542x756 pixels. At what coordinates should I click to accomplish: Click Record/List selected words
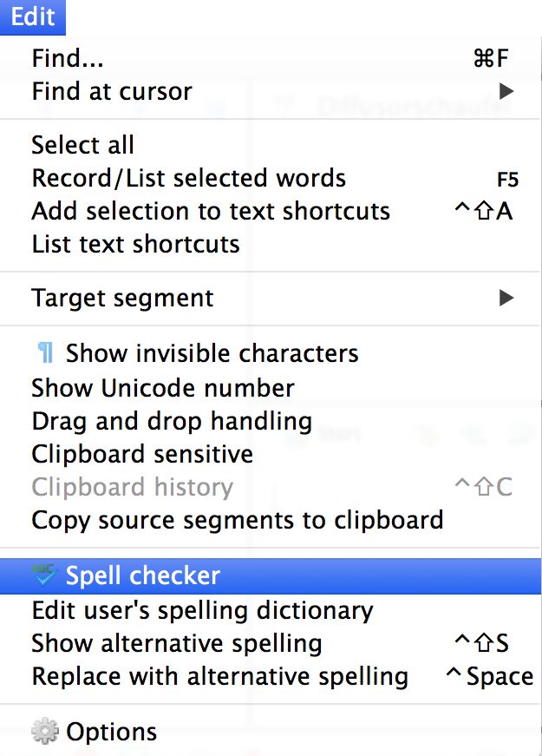tap(188, 178)
